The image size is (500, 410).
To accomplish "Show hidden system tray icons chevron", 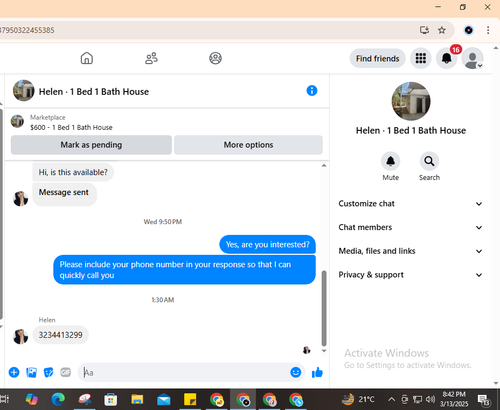I will click(392, 399).
